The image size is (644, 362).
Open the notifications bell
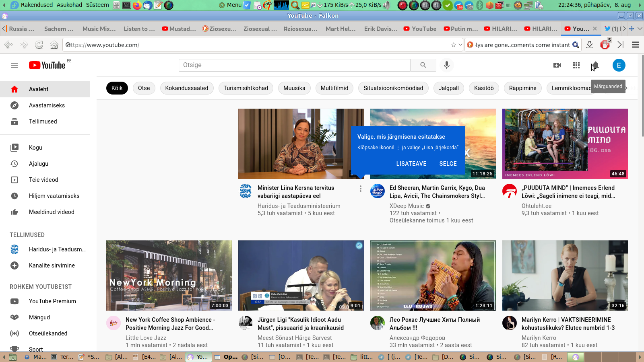tap(595, 65)
